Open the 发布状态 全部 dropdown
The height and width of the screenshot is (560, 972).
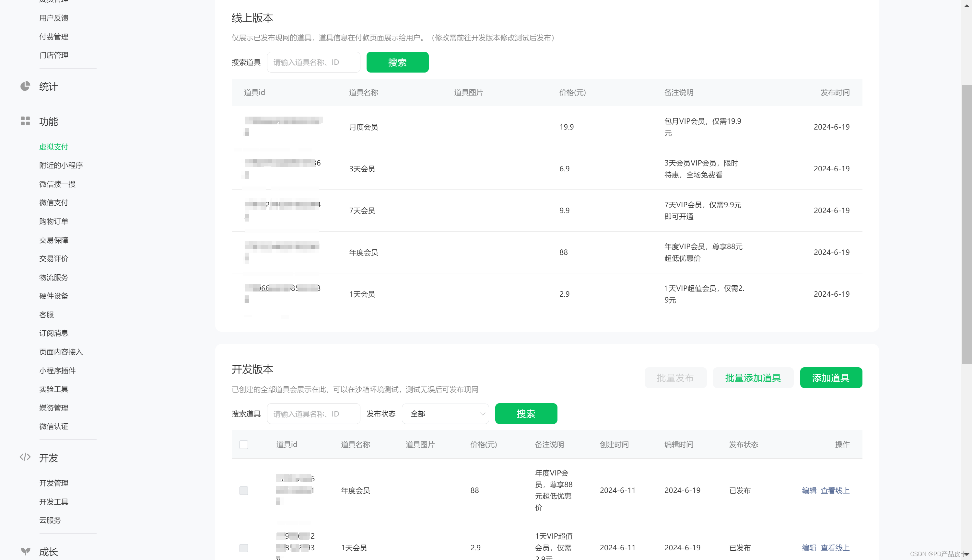coord(445,414)
